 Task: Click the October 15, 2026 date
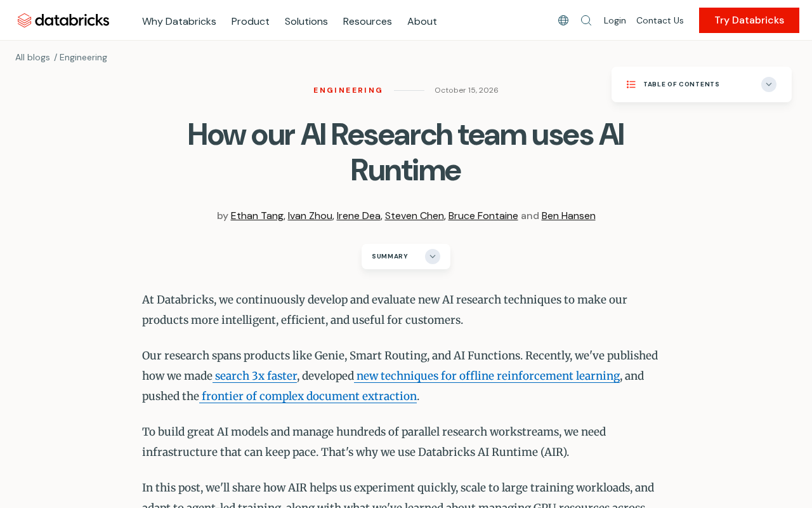(x=466, y=90)
